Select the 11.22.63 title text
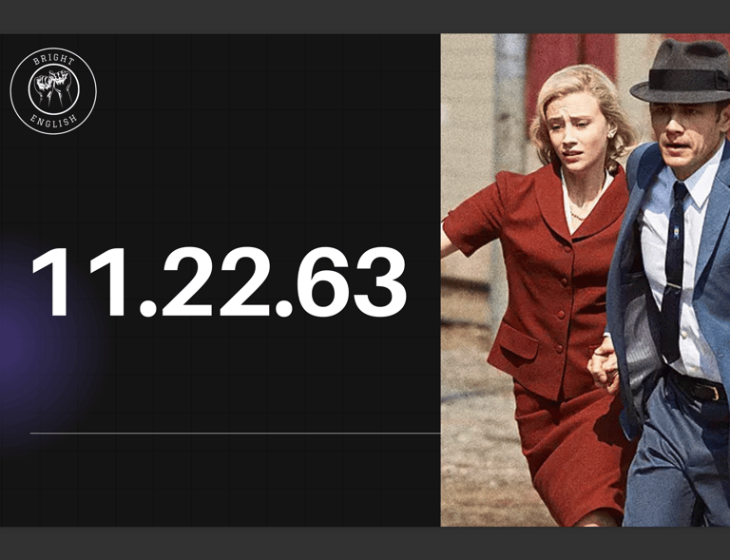 219,282
